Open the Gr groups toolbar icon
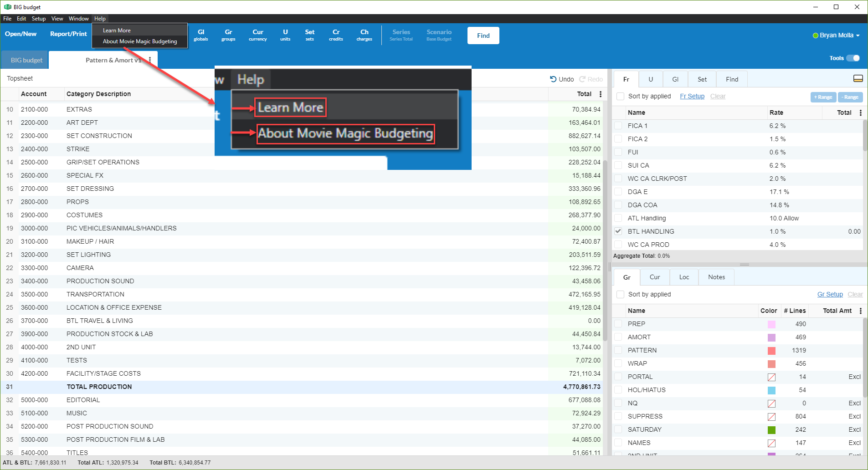868x470 pixels. click(x=228, y=35)
